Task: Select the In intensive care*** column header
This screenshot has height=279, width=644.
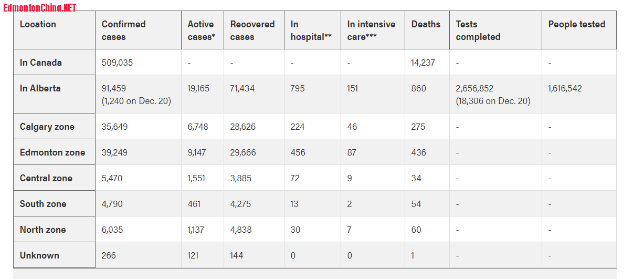Action: (371, 30)
